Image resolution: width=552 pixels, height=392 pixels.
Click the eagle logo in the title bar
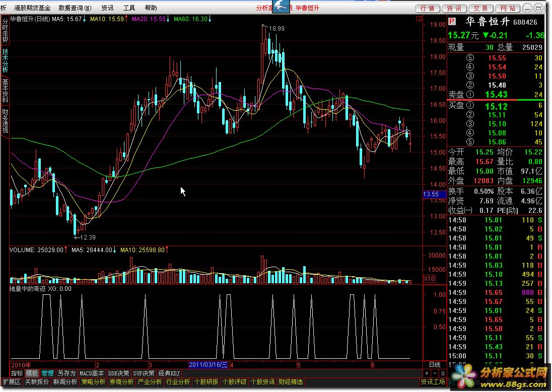[281, 6]
